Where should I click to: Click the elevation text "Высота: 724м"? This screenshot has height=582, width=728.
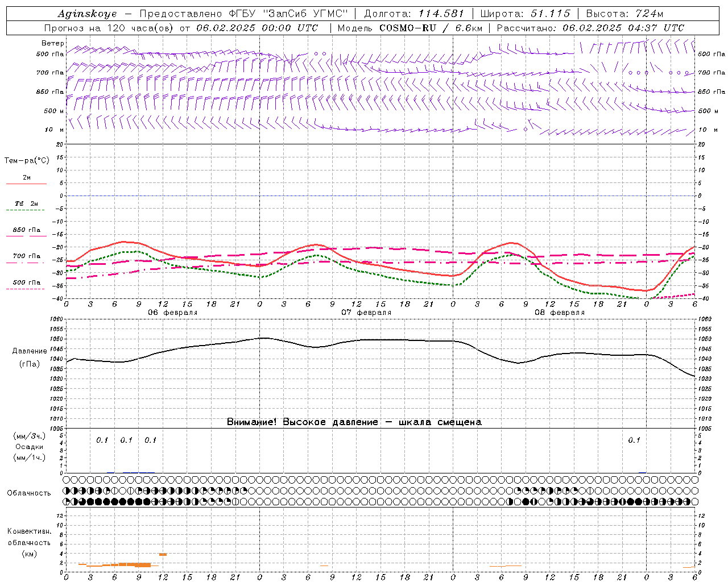[x=624, y=14]
